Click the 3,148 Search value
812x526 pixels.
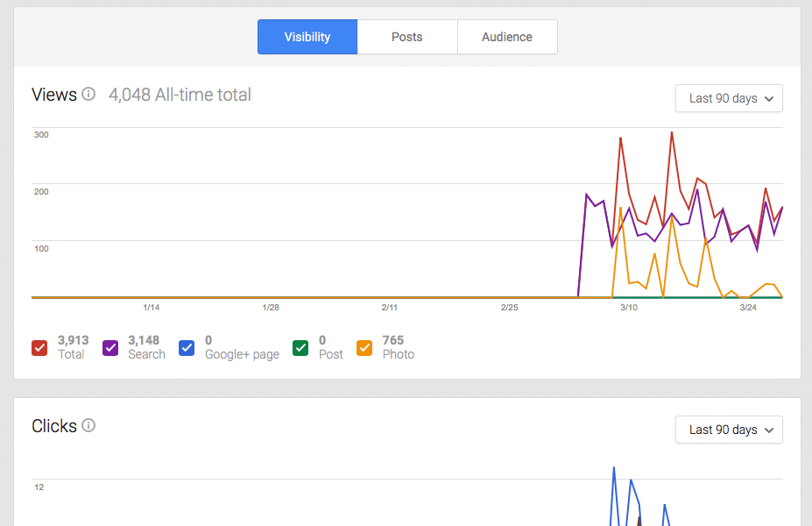pyautogui.click(x=144, y=340)
